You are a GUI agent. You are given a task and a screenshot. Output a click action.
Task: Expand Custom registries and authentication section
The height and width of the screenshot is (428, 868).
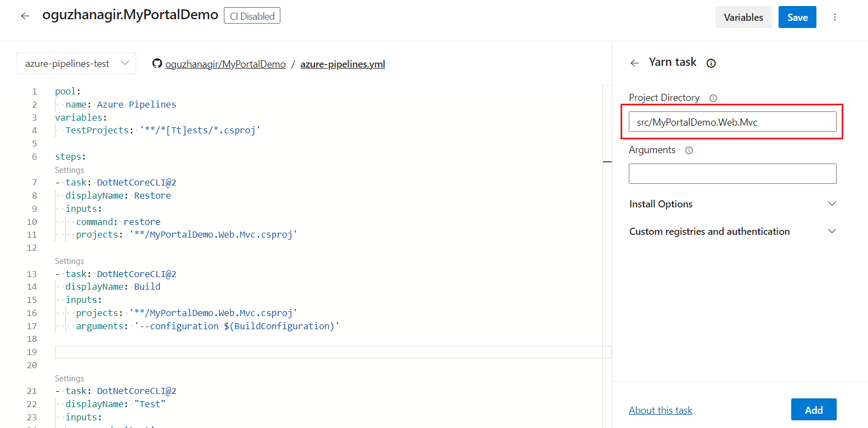pos(732,232)
